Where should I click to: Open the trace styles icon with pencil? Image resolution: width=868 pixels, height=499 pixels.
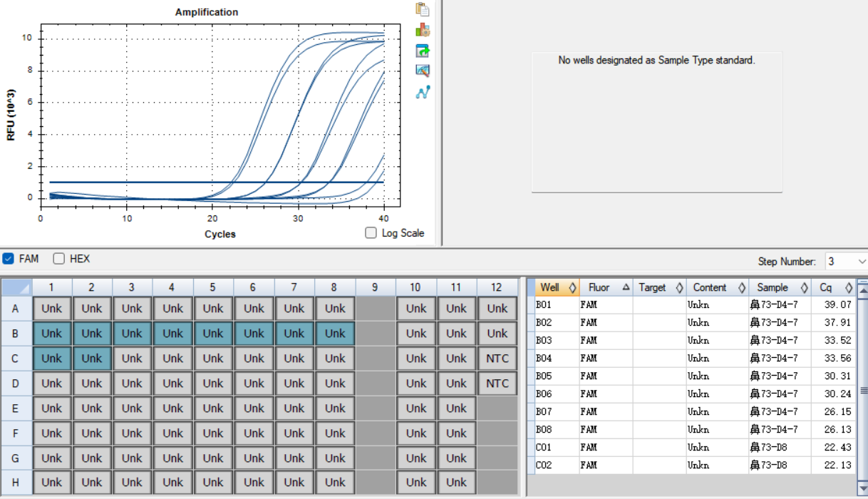point(423,71)
